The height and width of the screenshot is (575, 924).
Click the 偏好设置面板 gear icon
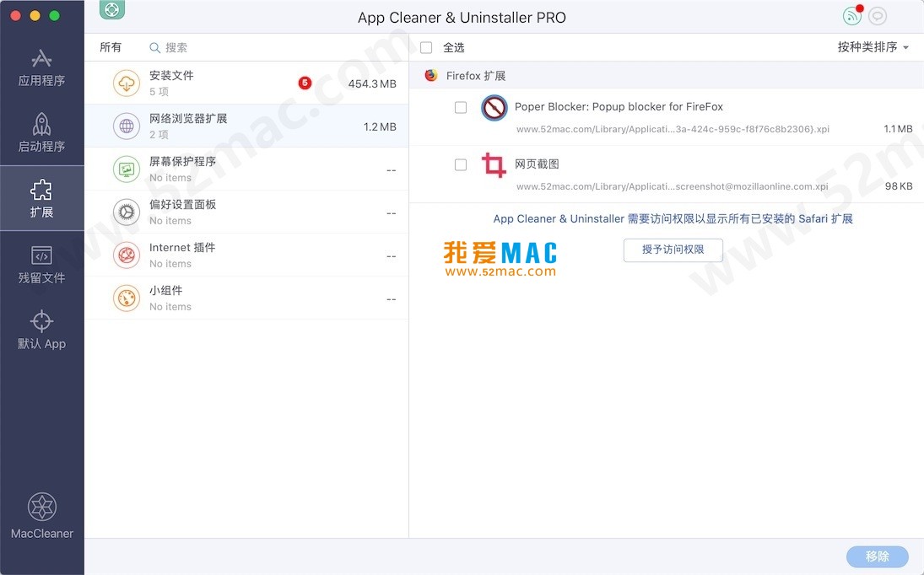pyautogui.click(x=126, y=212)
